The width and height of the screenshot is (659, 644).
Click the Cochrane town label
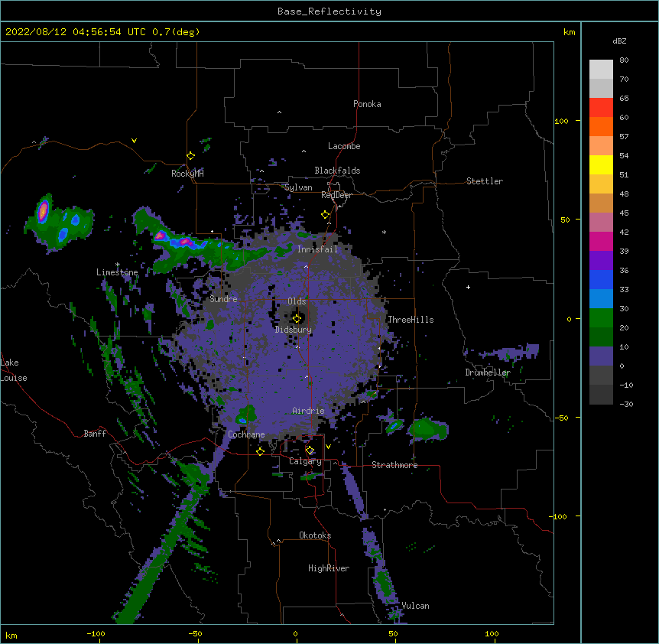(246, 434)
